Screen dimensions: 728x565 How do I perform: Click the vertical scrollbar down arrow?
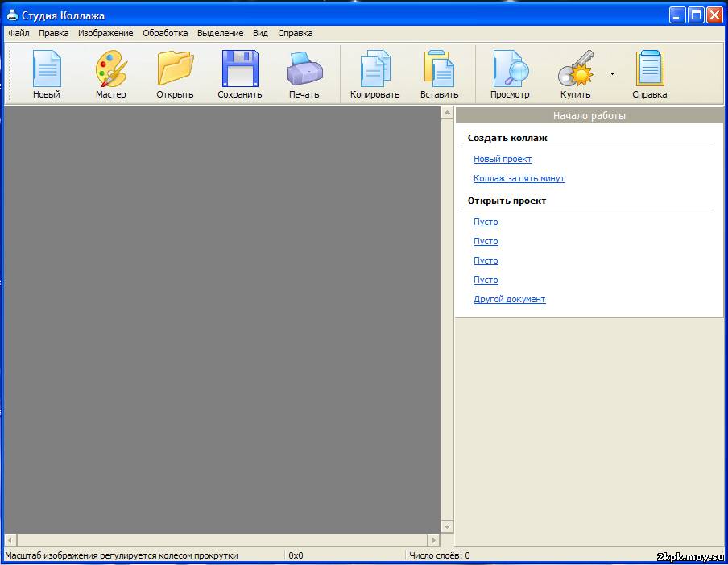(447, 527)
